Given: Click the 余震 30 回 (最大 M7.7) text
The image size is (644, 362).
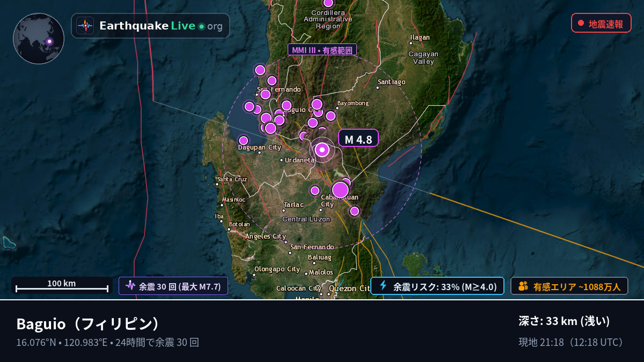Looking at the screenshot, I should click(x=180, y=286).
